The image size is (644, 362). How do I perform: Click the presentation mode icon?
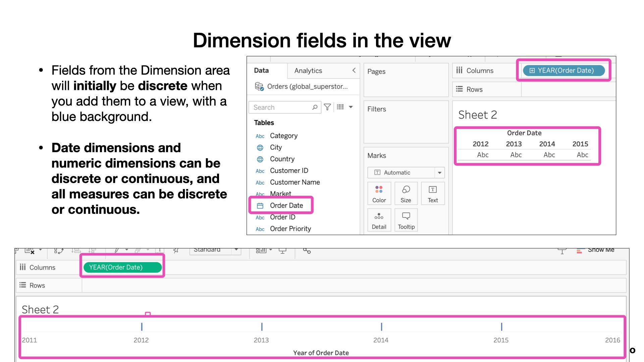[x=282, y=251]
